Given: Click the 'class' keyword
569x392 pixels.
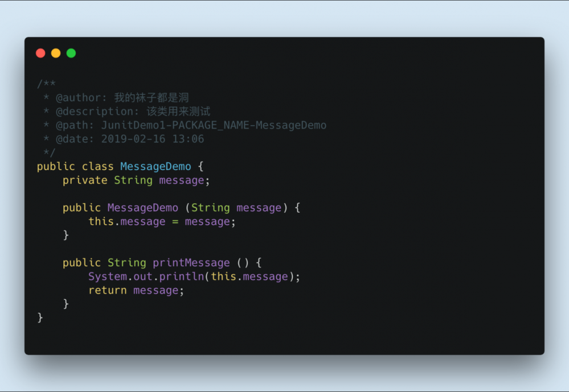Looking at the screenshot, I should (x=97, y=167).
